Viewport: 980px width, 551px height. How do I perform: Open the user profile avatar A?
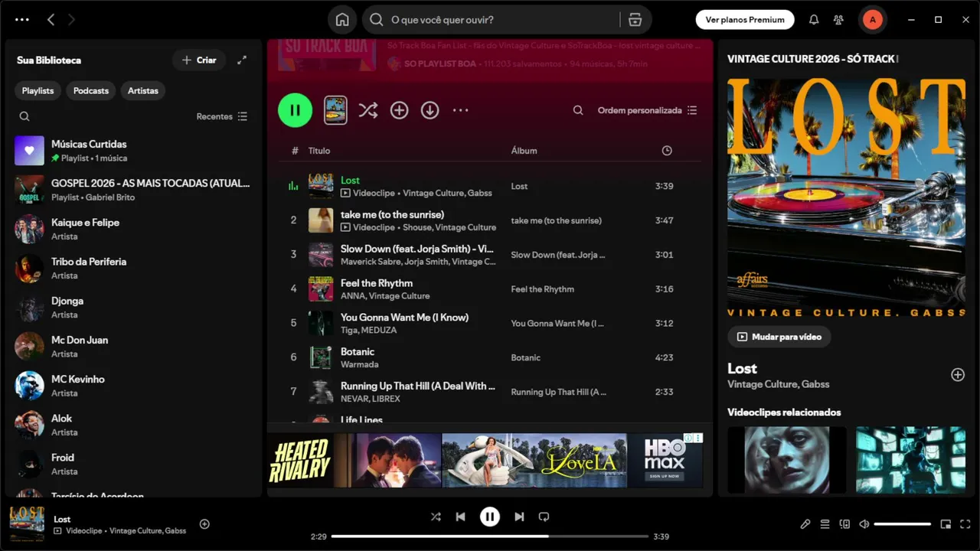872,20
